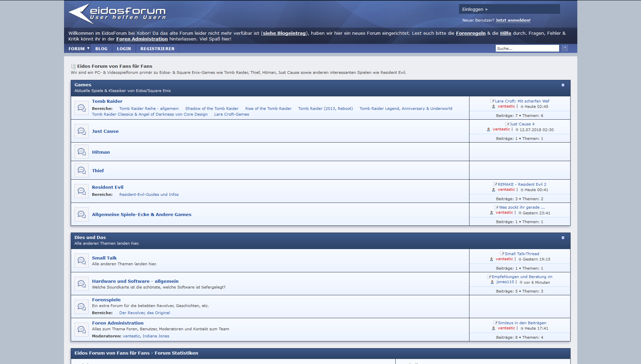
Task: Click the last-post icon beside Small Talk-Thread
Action: pyautogui.click(x=502, y=253)
